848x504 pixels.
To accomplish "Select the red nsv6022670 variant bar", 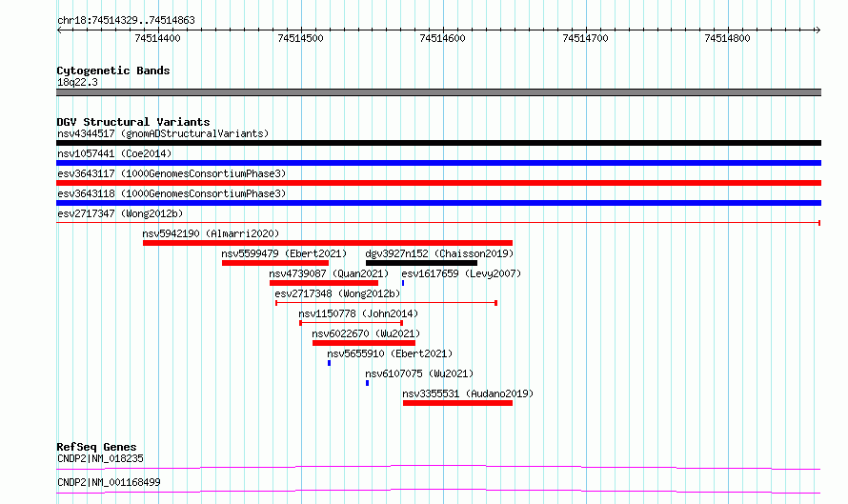I will (x=364, y=343).
